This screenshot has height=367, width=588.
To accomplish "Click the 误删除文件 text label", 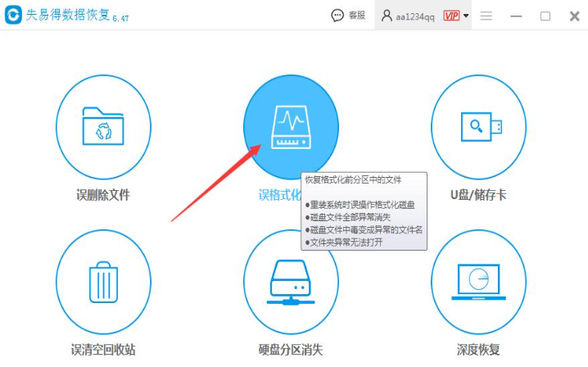I will click(103, 195).
